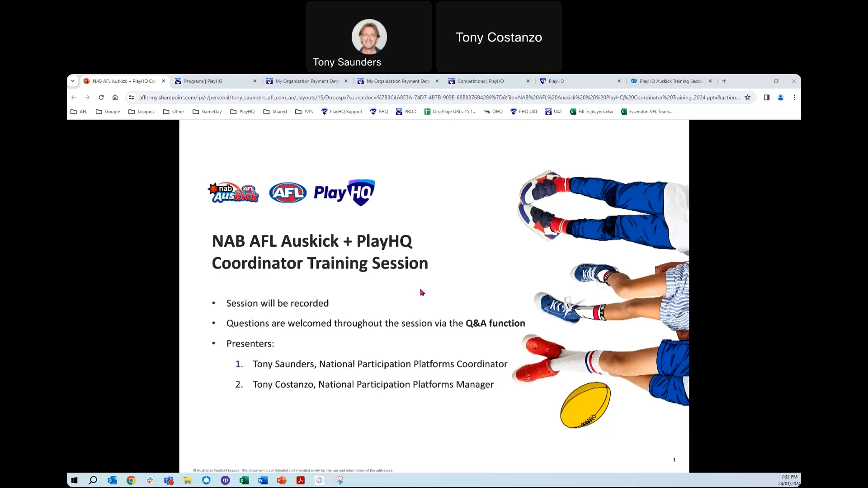The height and width of the screenshot is (488, 868).
Task: Open Outlook from the taskbar
Action: pyautogui.click(x=112, y=480)
